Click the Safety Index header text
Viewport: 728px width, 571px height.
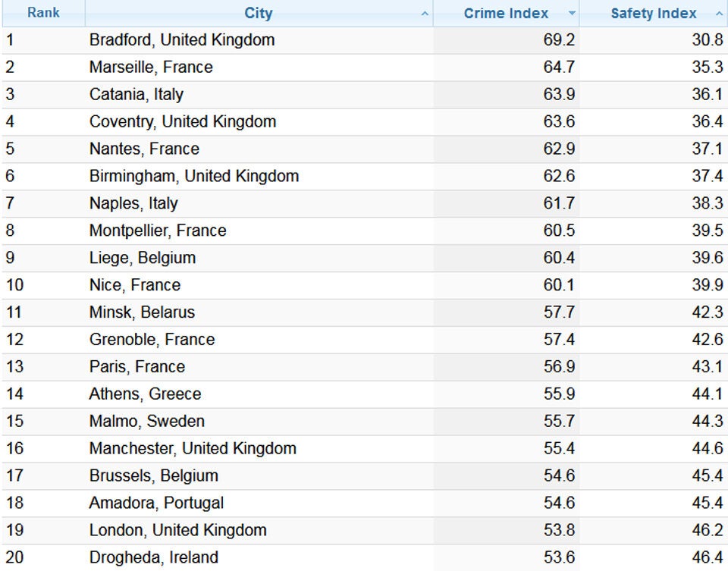pos(653,13)
